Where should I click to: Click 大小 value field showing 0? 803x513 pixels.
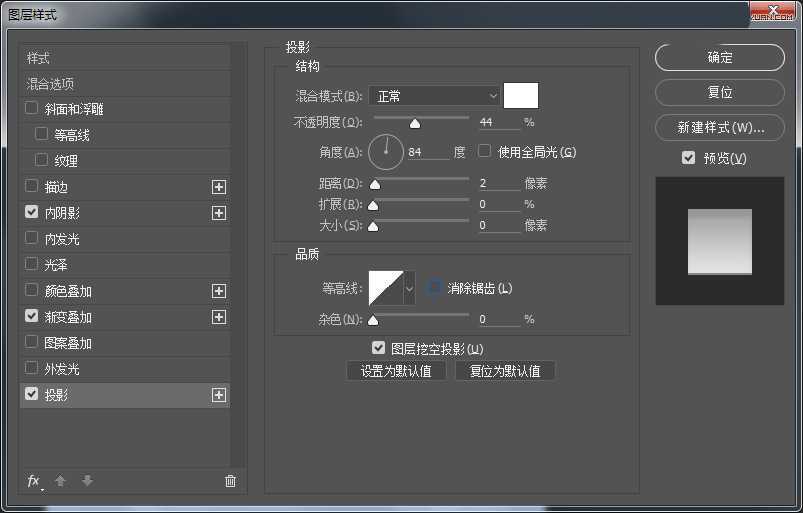pyautogui.click(x=499, y=225)
